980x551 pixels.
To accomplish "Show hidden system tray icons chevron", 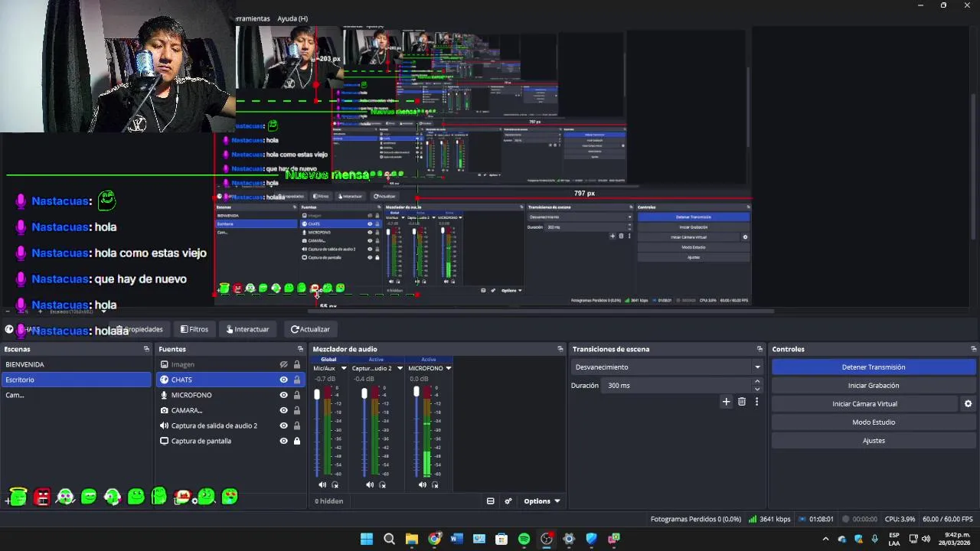I will click(825, 539).
